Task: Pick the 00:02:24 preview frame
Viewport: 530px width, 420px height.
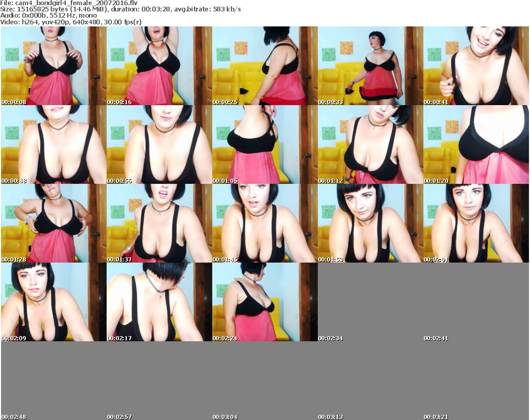Action: [x=265, y=302]
